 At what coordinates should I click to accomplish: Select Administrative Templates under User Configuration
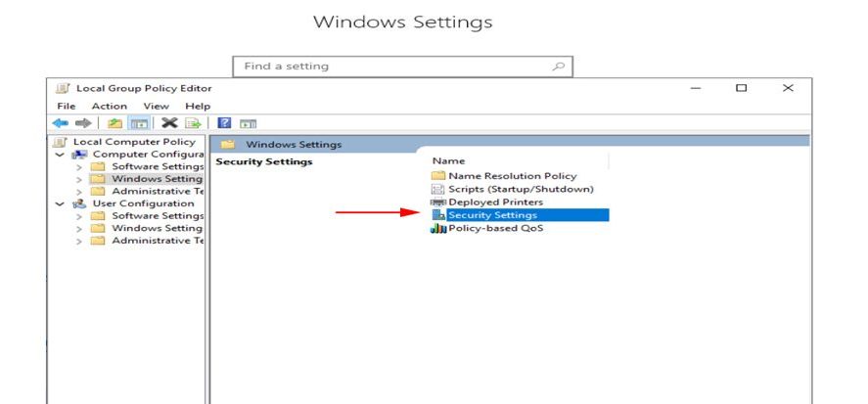click(158, 241)
